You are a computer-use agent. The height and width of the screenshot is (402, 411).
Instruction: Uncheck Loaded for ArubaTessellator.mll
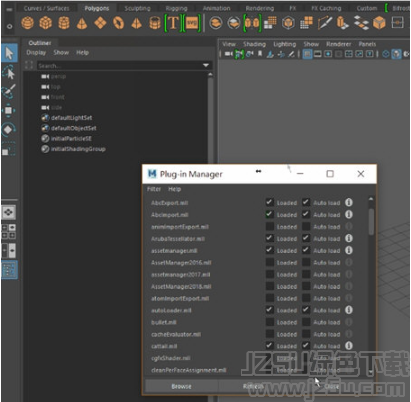269,238
